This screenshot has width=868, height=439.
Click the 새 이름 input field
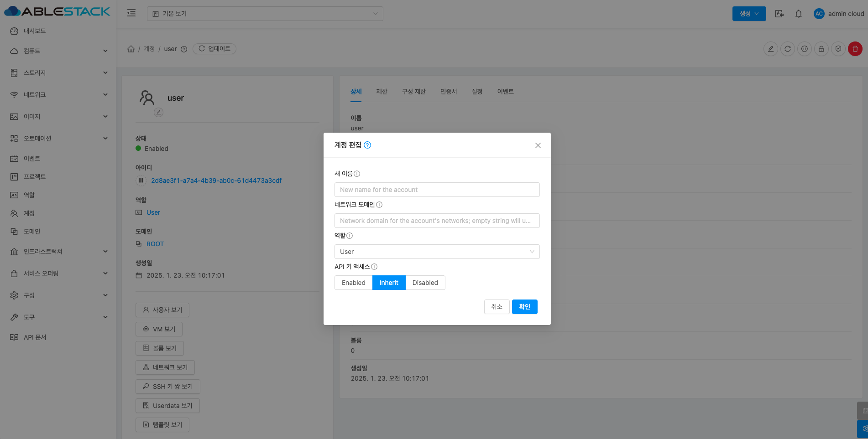[x=437, y=190]
